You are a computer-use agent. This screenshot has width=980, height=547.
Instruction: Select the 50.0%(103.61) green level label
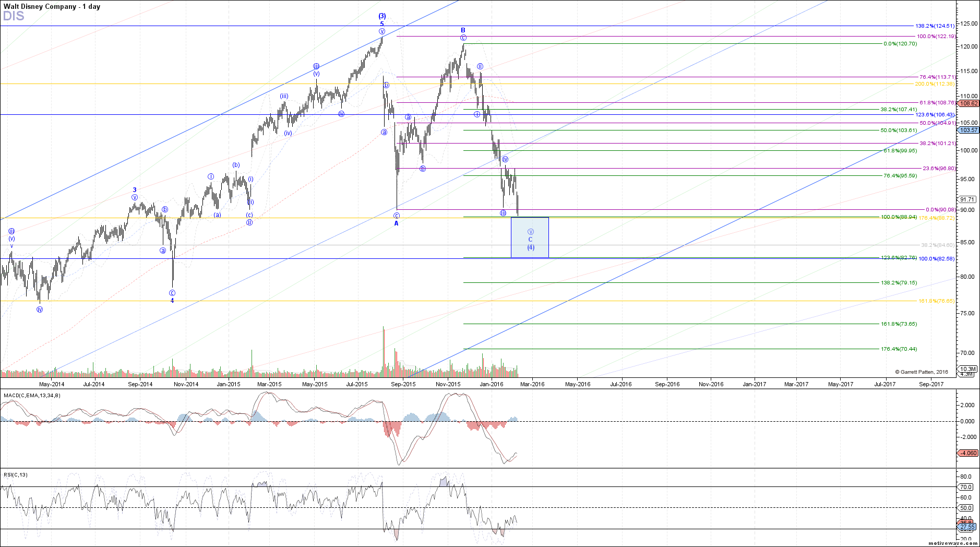coord(899,130)
